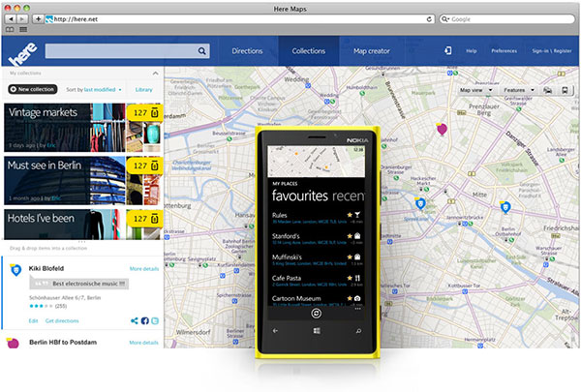Click the Berlin HBf to Postdam title

click(x=63, y=343)
